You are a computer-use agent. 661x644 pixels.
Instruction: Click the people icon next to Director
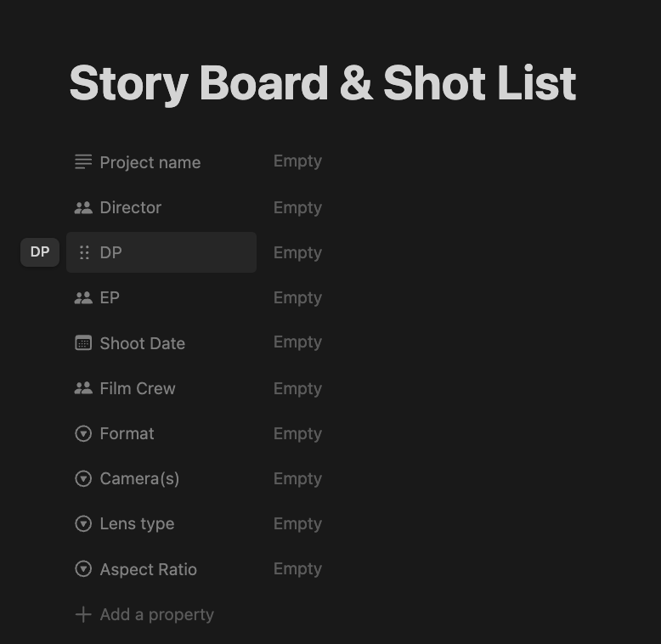(x=83, y=207)
